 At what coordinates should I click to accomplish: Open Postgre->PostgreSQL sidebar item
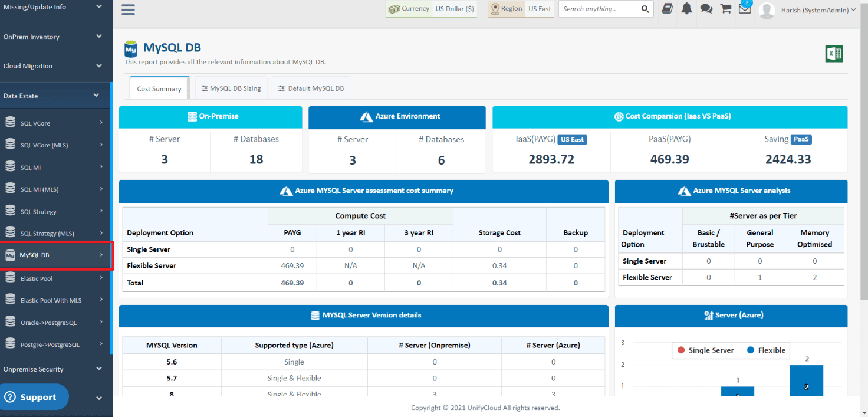pos(56,344)
